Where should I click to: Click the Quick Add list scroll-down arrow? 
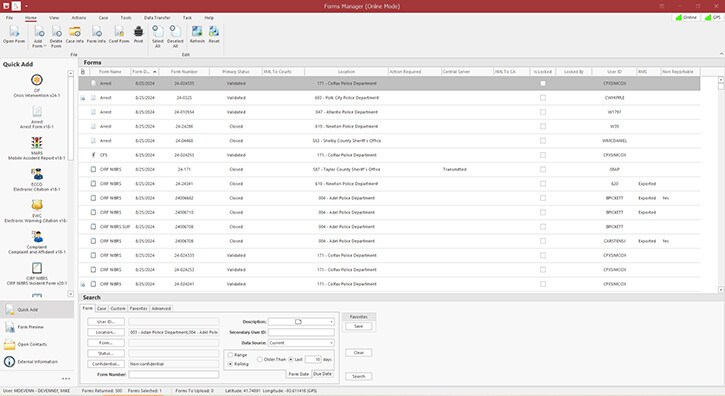(71, 294)
